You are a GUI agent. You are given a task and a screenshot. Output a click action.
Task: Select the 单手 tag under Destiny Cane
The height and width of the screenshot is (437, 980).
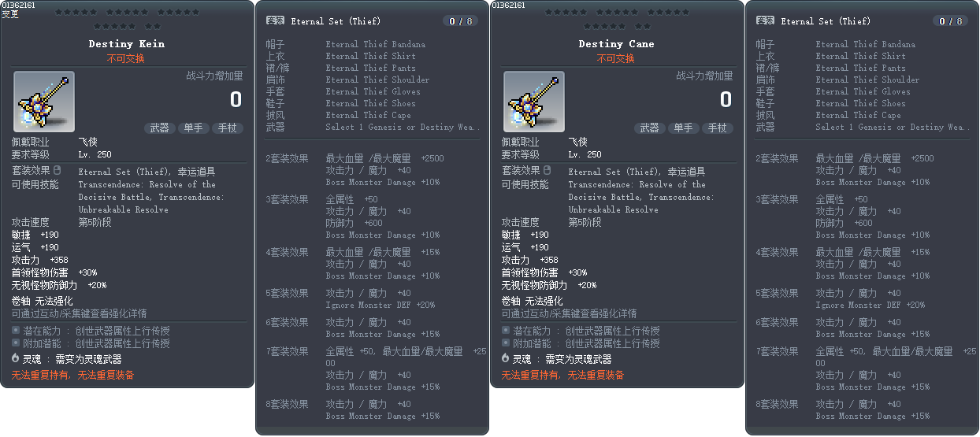tap(684, 128)
